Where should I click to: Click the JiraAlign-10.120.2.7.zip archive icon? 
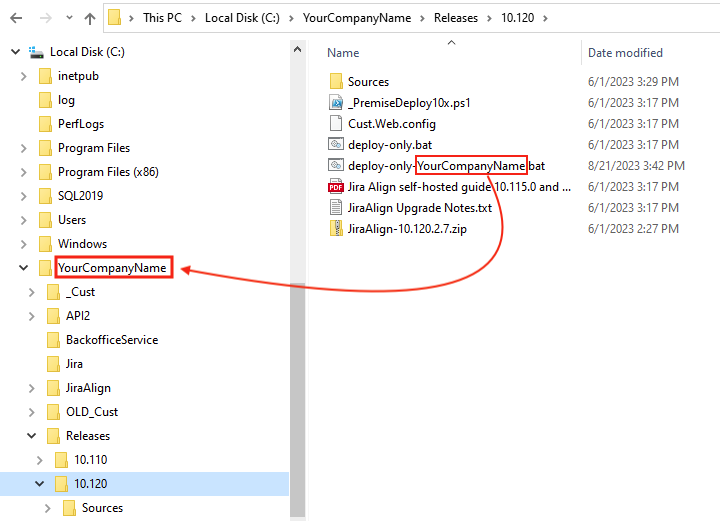pos(336,229)
